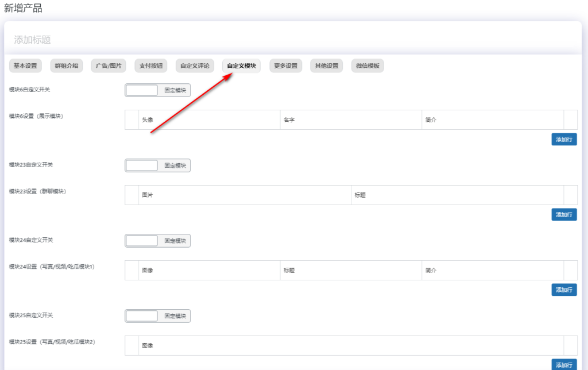Click the 添加标题 title input field
The width and height of the screenshot is (588, 370).
tap(293, 40)
